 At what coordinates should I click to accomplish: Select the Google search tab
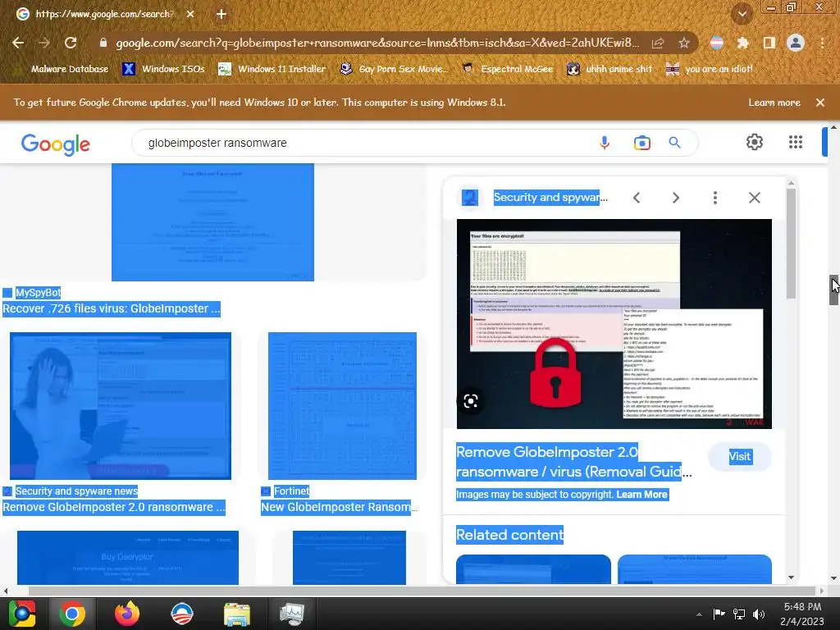(104, 14)
